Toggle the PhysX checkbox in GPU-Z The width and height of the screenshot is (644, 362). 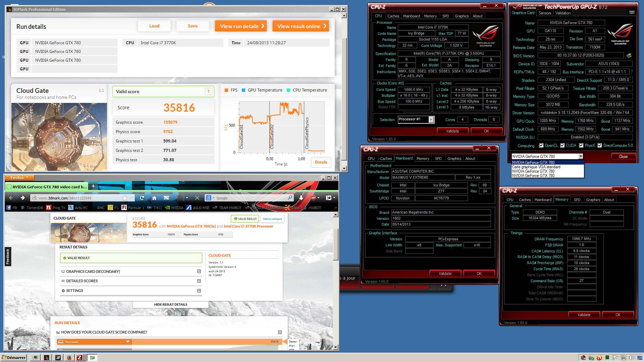coord(581,145)
